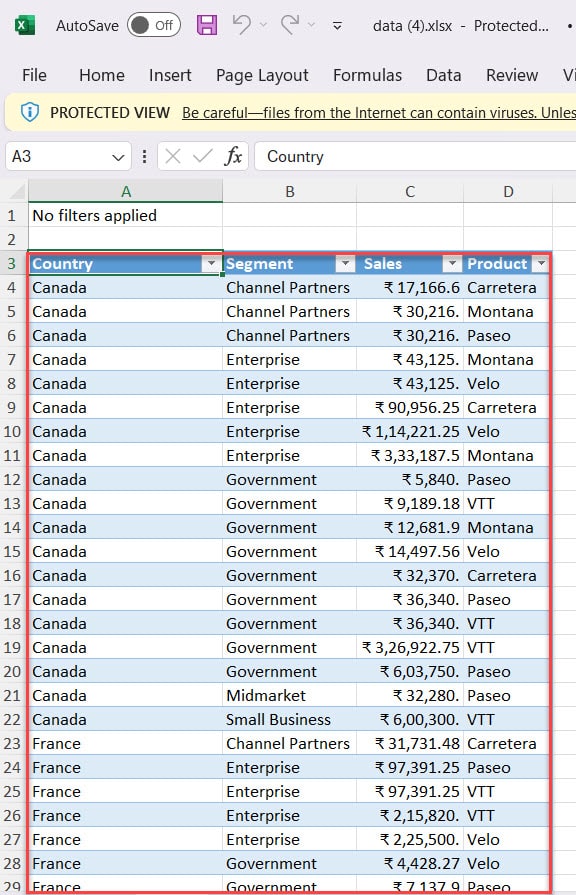The height and width of the screenshot is (895, 576).
Task: Click the Undo arrow icon
Action: 242,25
